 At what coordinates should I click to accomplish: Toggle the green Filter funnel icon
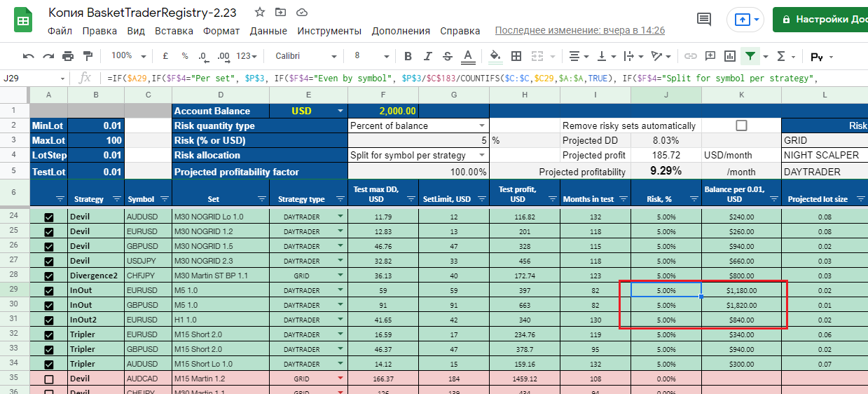point(750,56)
